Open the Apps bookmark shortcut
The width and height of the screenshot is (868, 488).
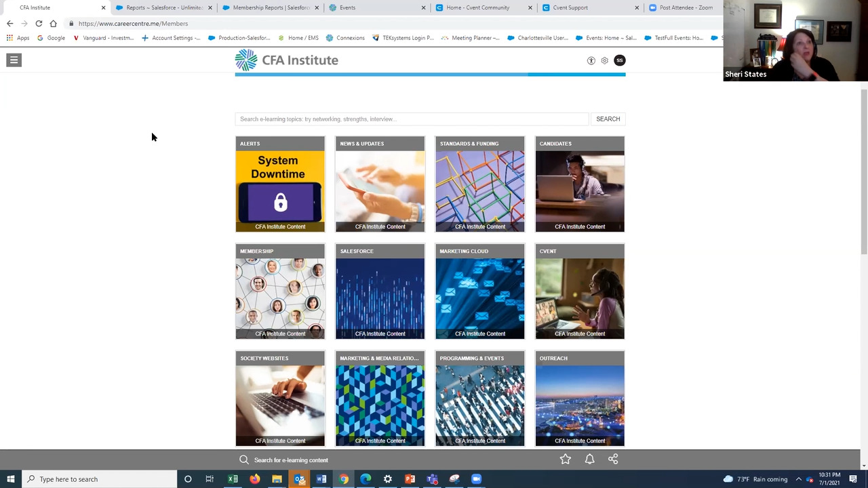click(18, 38)
